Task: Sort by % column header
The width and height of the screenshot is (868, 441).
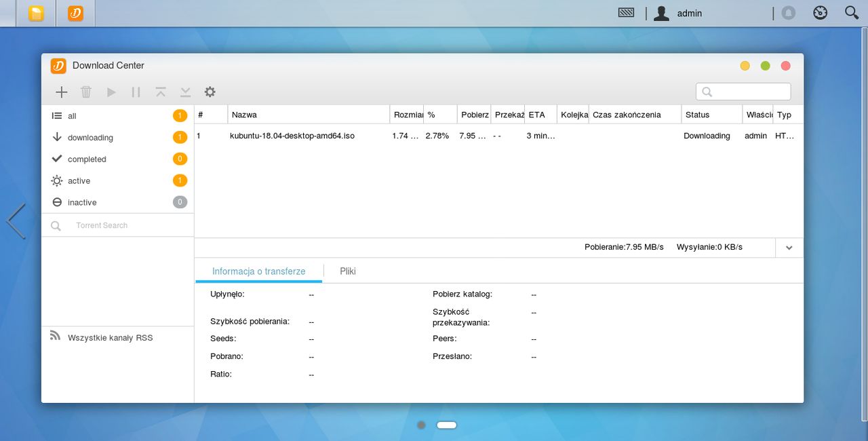Action: (440, 115)
